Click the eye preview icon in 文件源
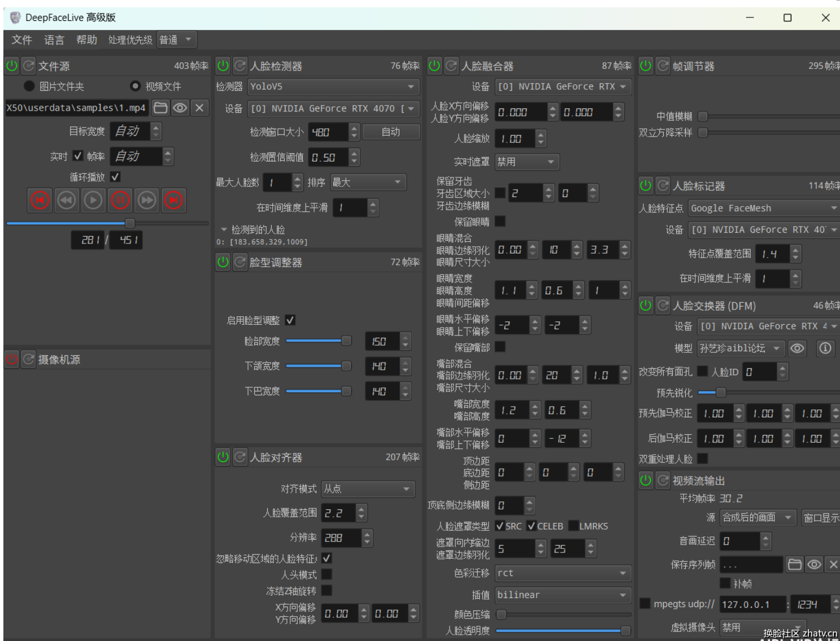The height and width of the screenshot is (641, 840). (x=180, y=108)
